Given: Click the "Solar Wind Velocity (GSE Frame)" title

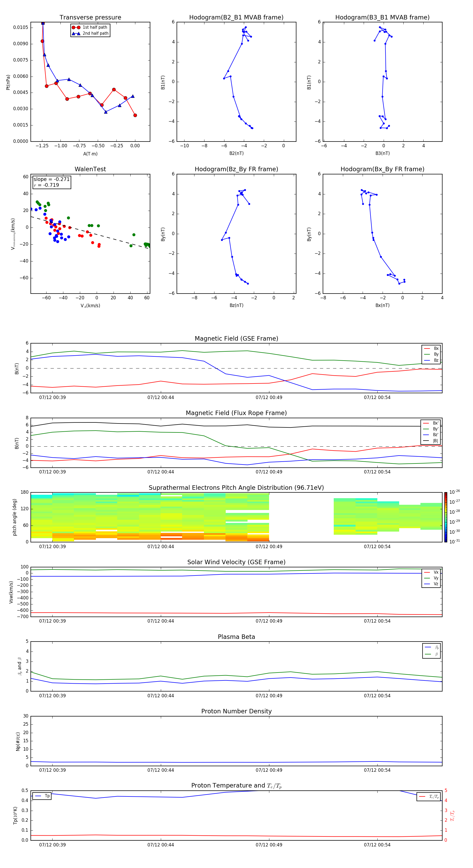Looking at the screenshot, I should click(236, 562).
